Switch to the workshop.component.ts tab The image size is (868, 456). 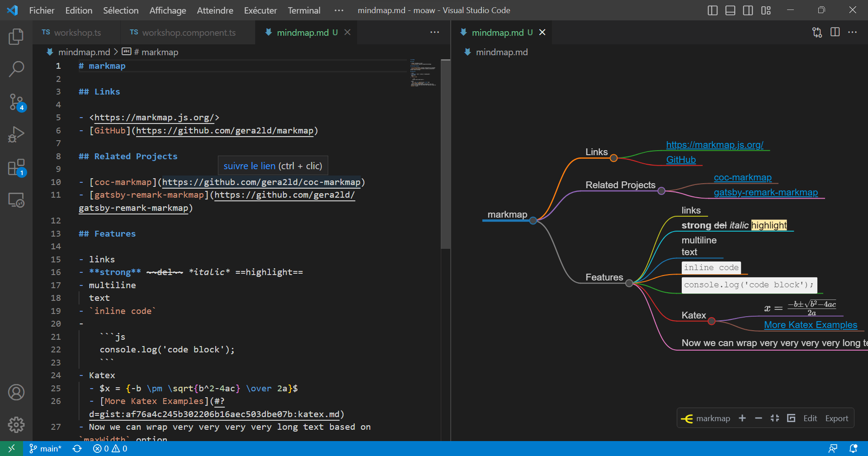(x=188, y=32)
